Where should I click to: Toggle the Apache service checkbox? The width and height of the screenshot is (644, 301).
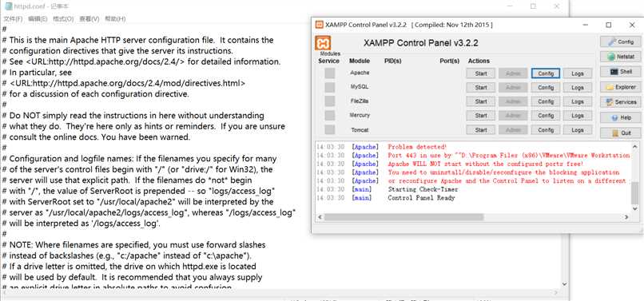(x=329, y=73)
